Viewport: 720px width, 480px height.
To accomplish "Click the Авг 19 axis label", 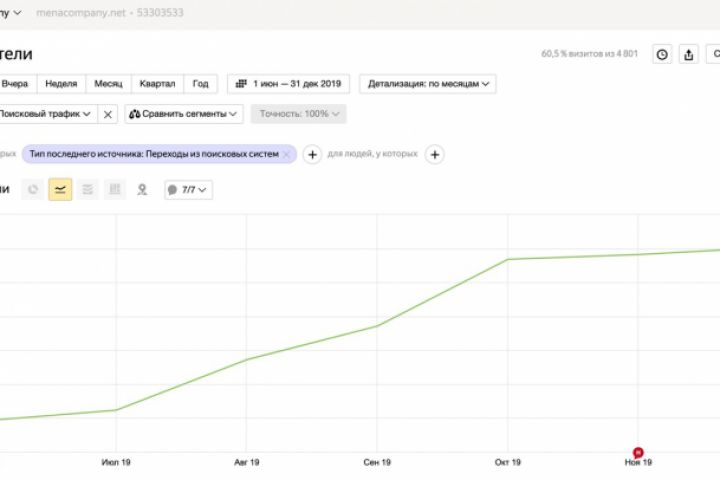I will 247,462.
